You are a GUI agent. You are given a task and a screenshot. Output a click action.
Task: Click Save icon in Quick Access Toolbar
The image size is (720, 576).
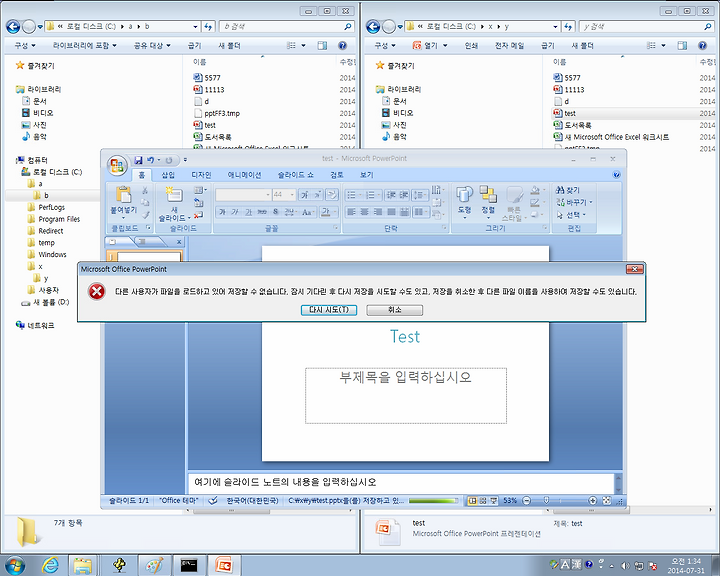pyautogui.click(x=138, y=160)
